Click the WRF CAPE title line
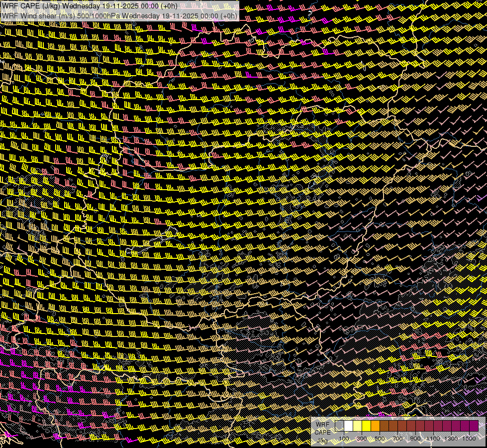This screenshot has width=487, height=448. (90, 6)
